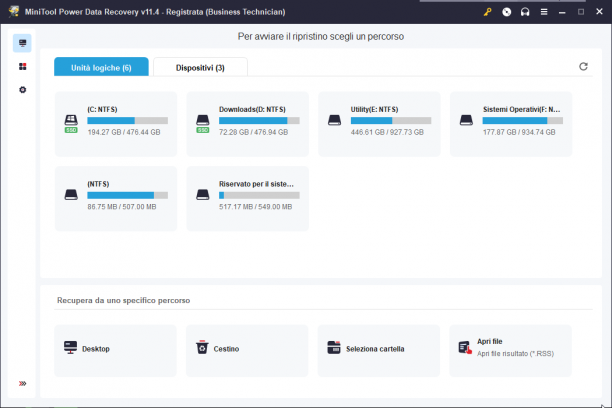Click the Cestino recycle bin icon
The height and width of the screenshot is (408, 612).
202,347
